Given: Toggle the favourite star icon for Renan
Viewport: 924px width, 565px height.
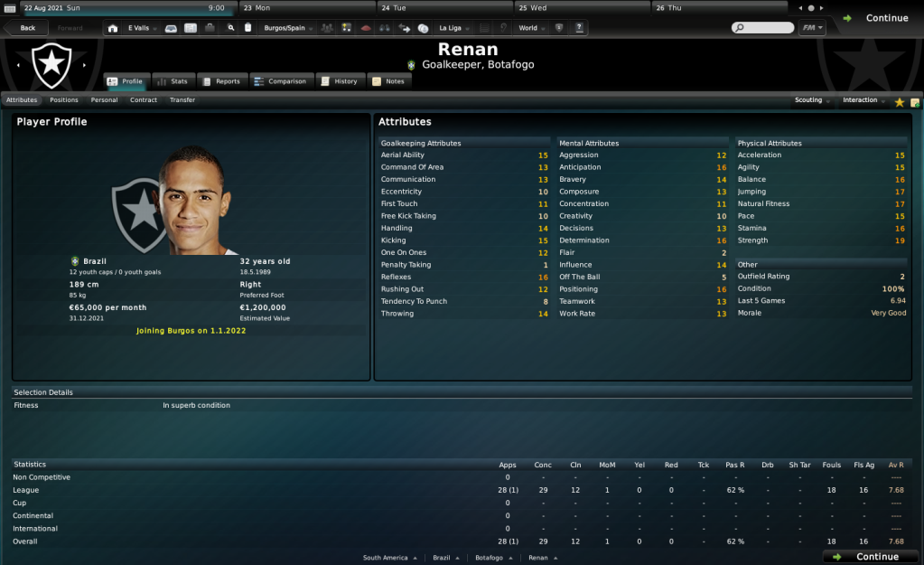Looking at the screenshot, I should click(900, 102).
